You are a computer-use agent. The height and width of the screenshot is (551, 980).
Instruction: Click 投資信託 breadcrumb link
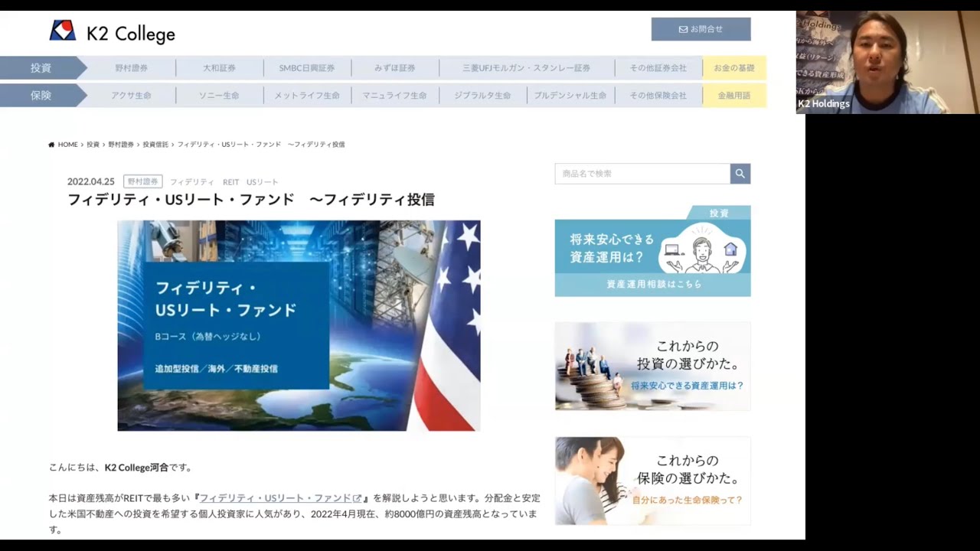pos(155,145)
